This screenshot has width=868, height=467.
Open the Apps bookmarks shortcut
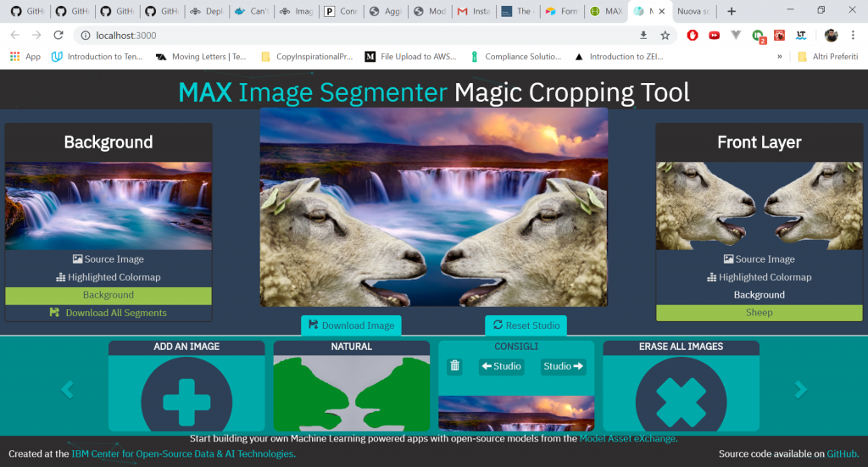tap(25, 57)
